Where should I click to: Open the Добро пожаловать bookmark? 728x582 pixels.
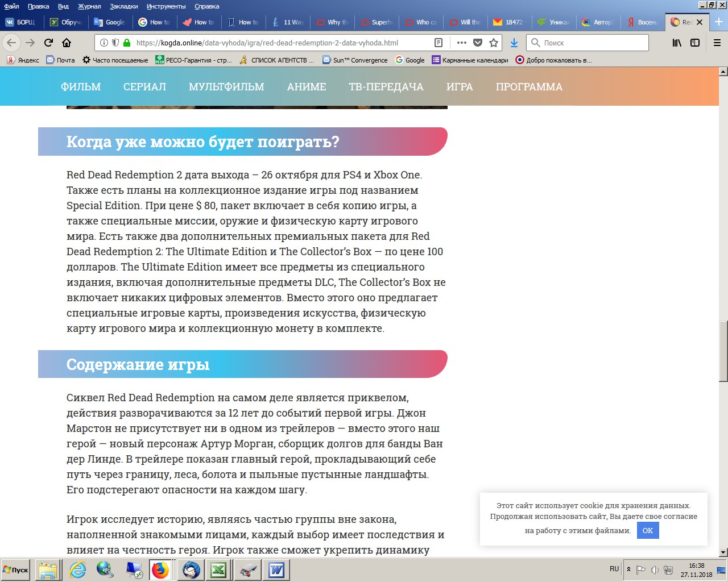pyautogui.click(x=554, y=60)
